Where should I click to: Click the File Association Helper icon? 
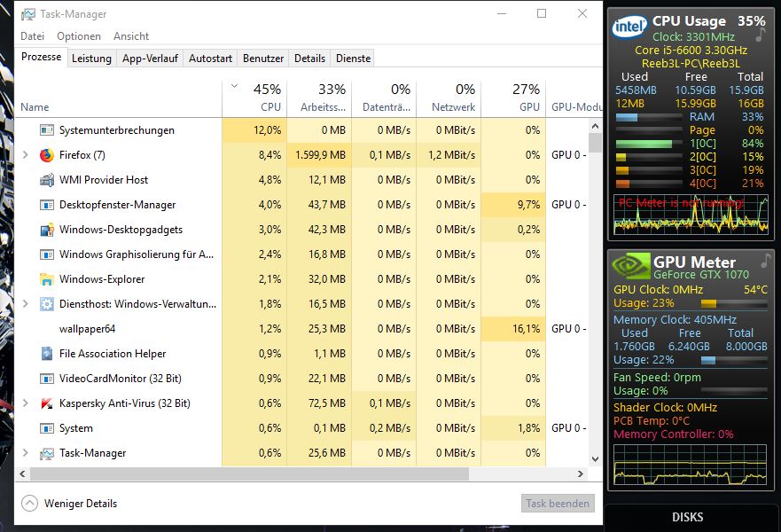(47, 354)
